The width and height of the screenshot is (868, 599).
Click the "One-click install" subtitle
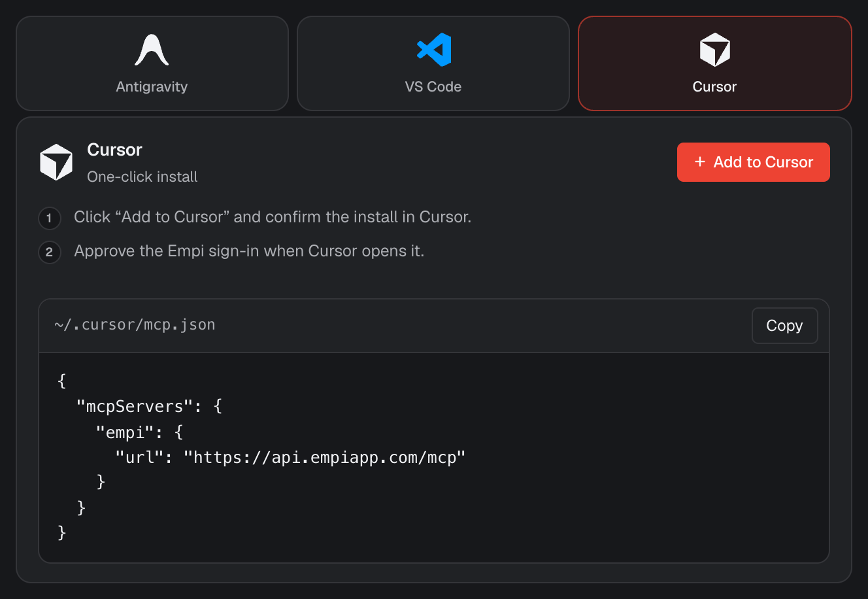click(x=142, y=177)
